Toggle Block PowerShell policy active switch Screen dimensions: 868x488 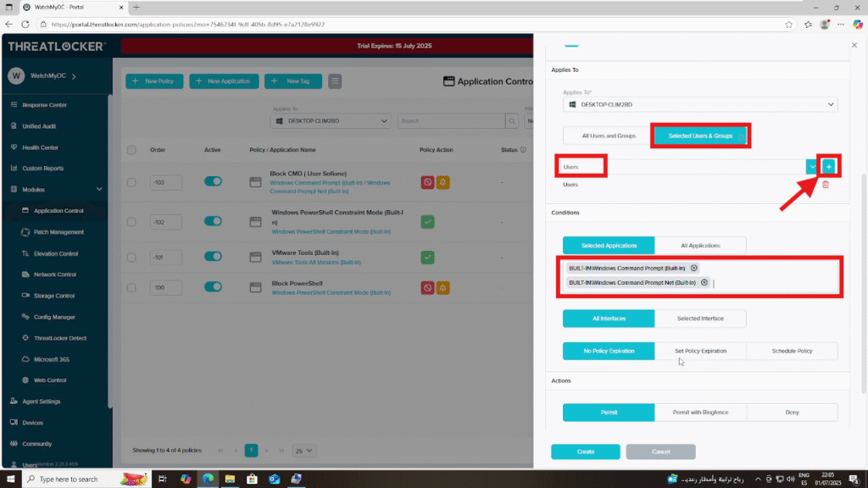pos(213,287)
